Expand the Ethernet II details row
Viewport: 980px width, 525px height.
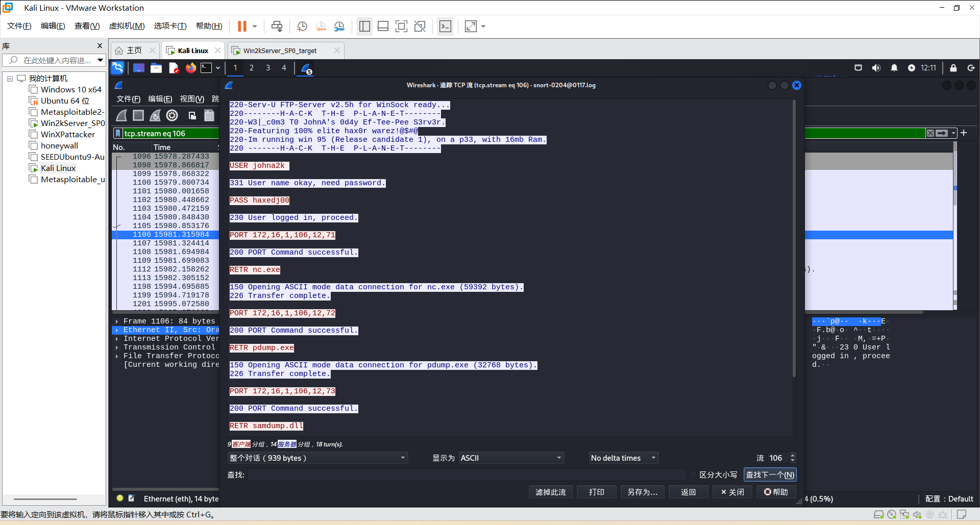click(117, 330)
